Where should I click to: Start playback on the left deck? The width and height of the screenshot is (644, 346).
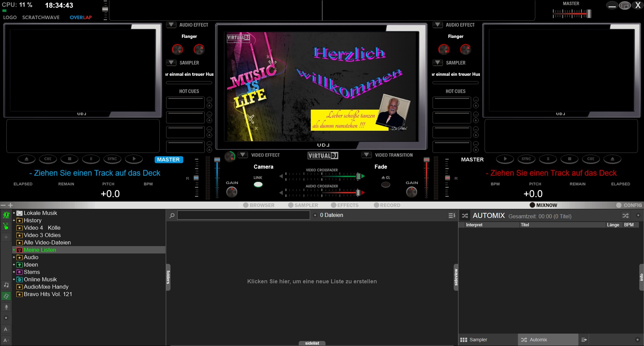click(x=134, y=159)
